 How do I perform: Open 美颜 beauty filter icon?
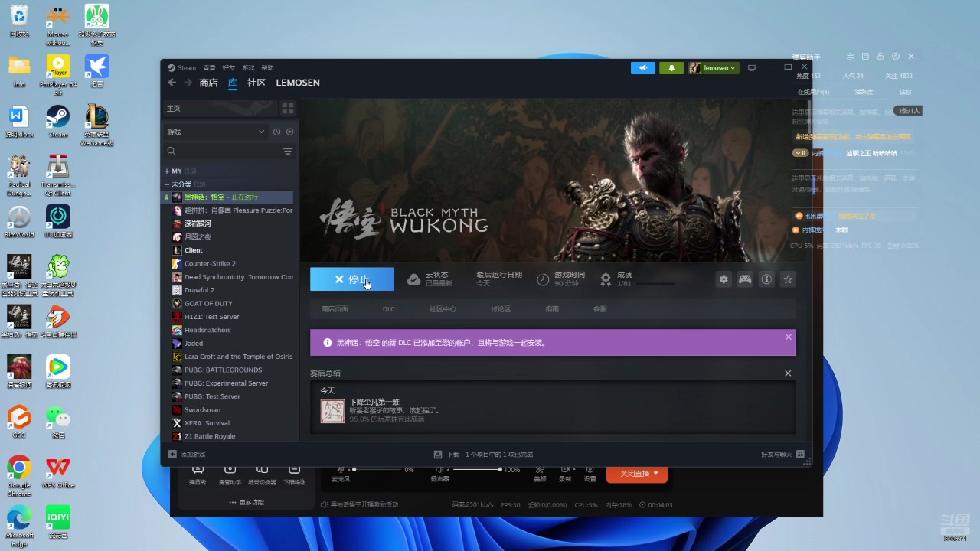(x=540, y=474)
